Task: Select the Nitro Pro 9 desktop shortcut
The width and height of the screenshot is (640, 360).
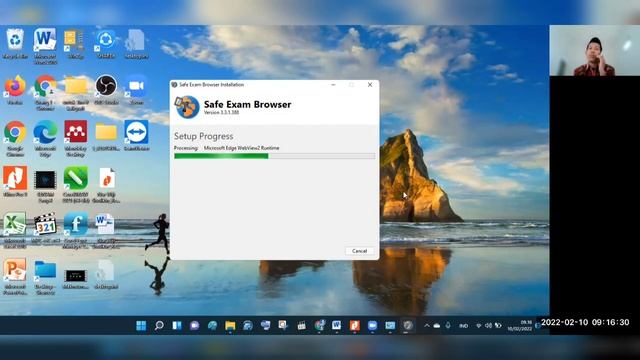Action: point(15,182)
